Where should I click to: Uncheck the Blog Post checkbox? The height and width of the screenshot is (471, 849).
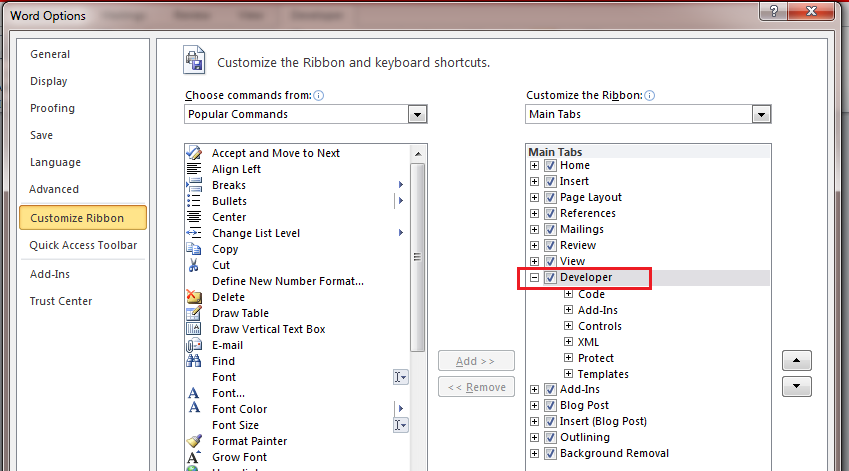coord(551,405)
